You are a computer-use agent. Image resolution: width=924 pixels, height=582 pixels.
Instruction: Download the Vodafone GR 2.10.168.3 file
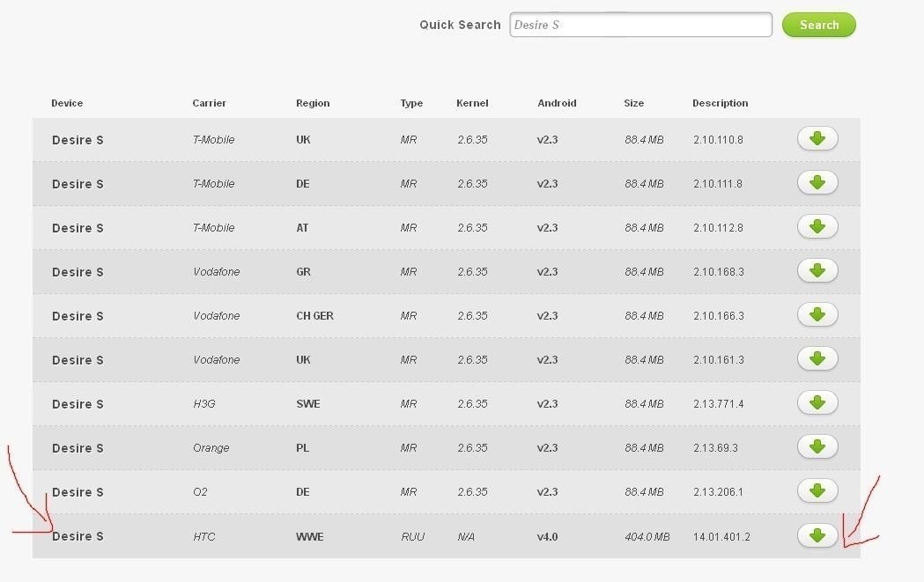tap(817, 271)
